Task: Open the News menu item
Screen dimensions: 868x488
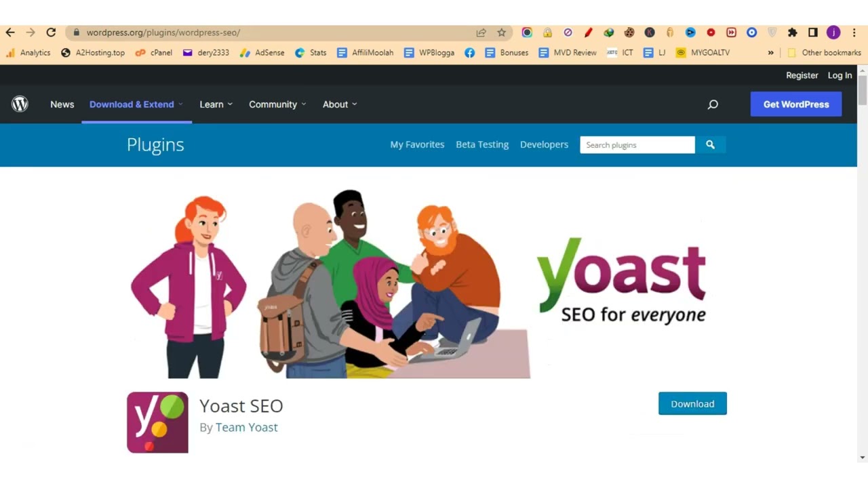Action: pyautogui.click(x=62, y=104)
